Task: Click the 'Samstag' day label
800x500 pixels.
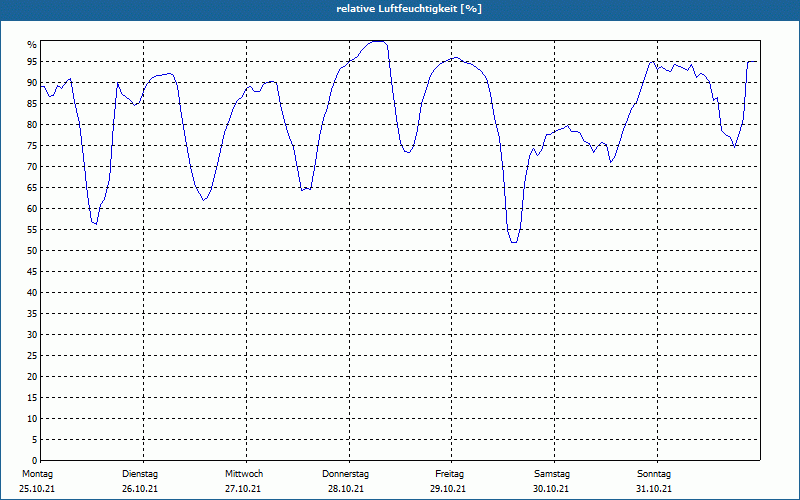Action: [552, 474]
